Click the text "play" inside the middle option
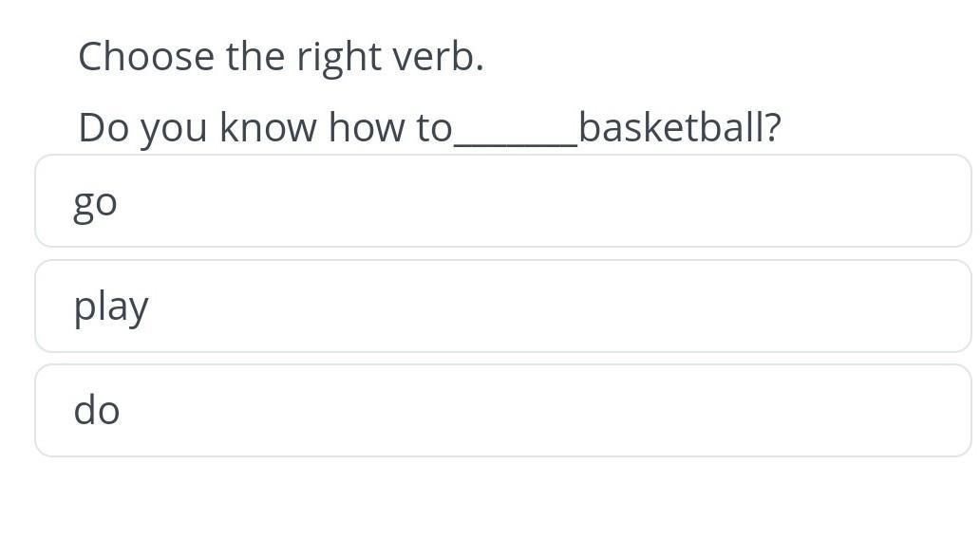This screenshot has height=539, width=980. (110, 307)
